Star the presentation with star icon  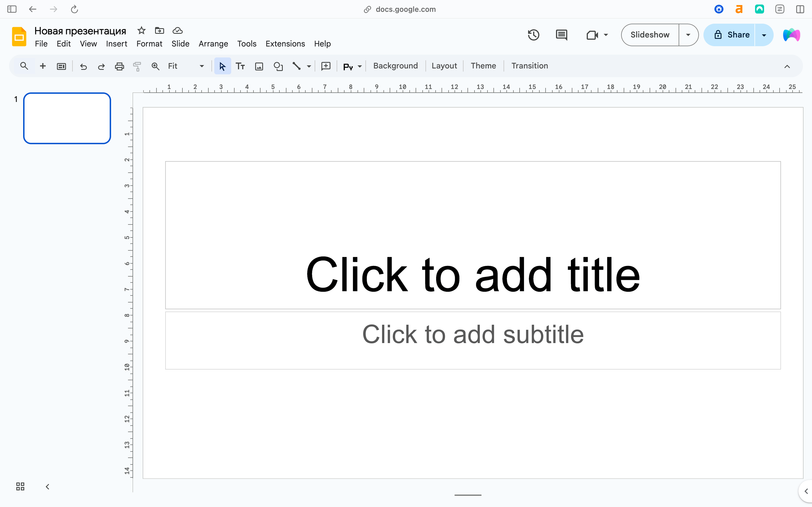click(x=141, y=30)
